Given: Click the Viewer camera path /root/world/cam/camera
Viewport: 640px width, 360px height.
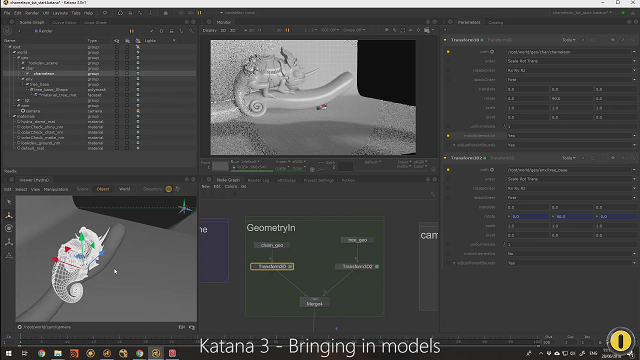Looking at the screenshot, I should (47, 327).
